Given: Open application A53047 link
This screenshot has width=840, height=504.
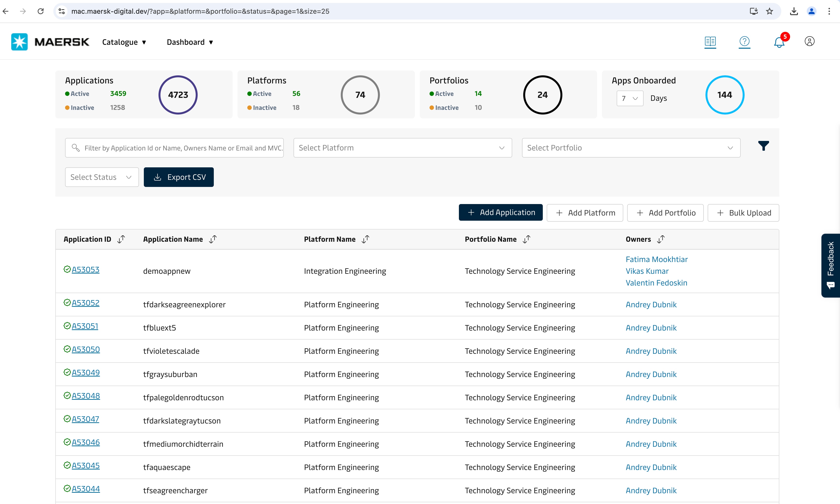Looking at the screenshot, I should point(85,419).
